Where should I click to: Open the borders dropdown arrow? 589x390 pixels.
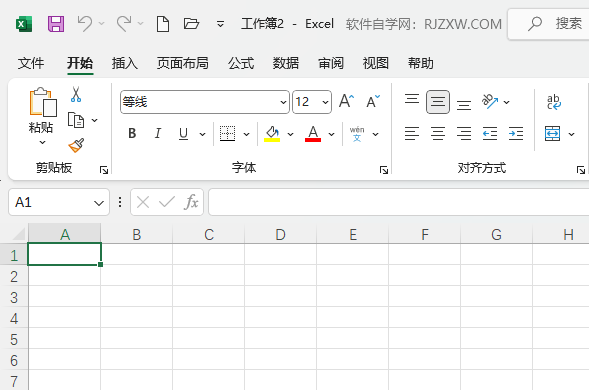coord(246,134)
